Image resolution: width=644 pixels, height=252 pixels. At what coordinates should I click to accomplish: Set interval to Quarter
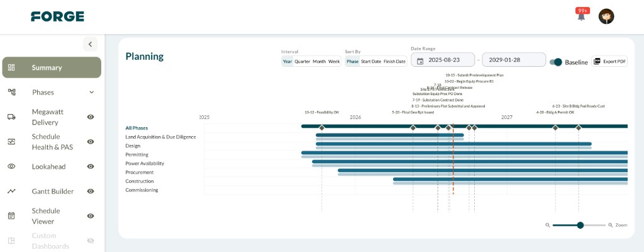[303, 61]
